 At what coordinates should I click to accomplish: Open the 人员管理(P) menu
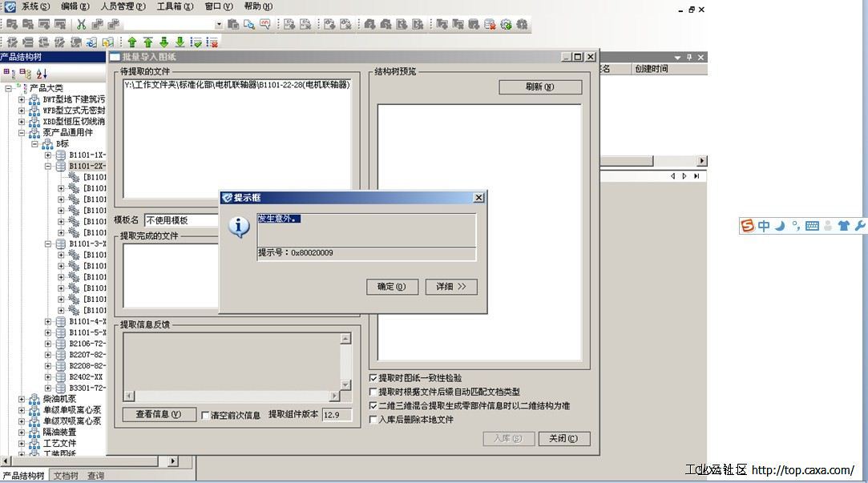[x=123, y=6]
